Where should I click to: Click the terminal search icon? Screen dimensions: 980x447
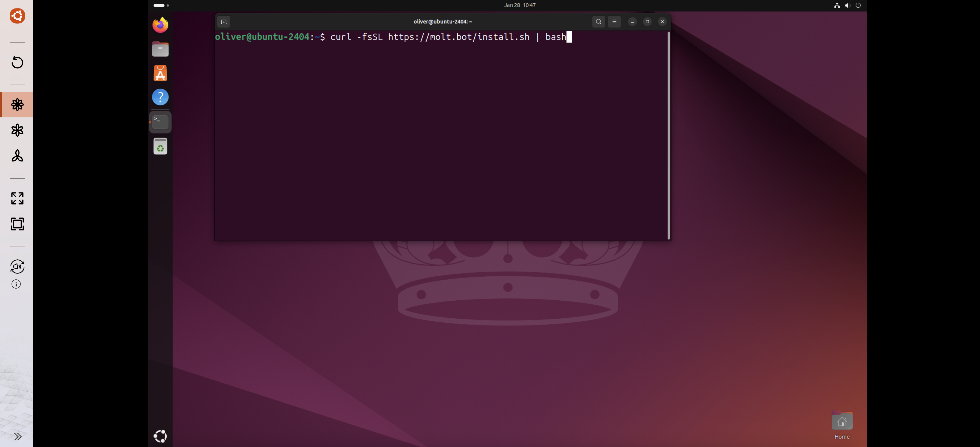coord(599,22)
